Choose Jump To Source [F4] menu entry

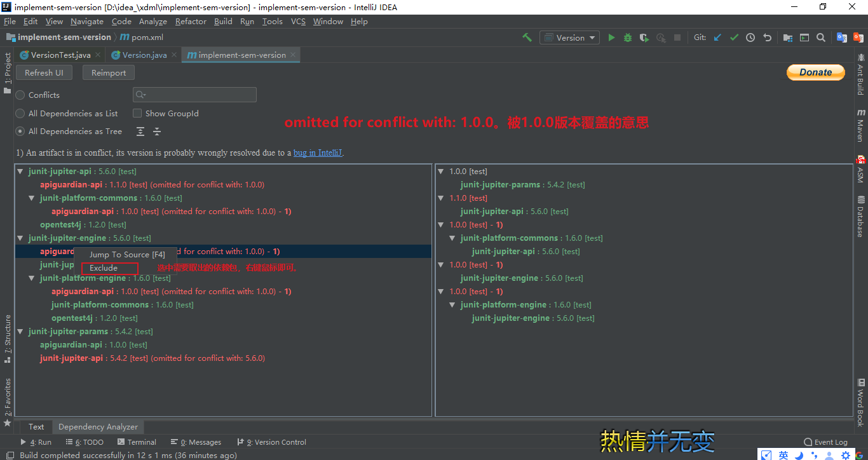coord(126,255)
